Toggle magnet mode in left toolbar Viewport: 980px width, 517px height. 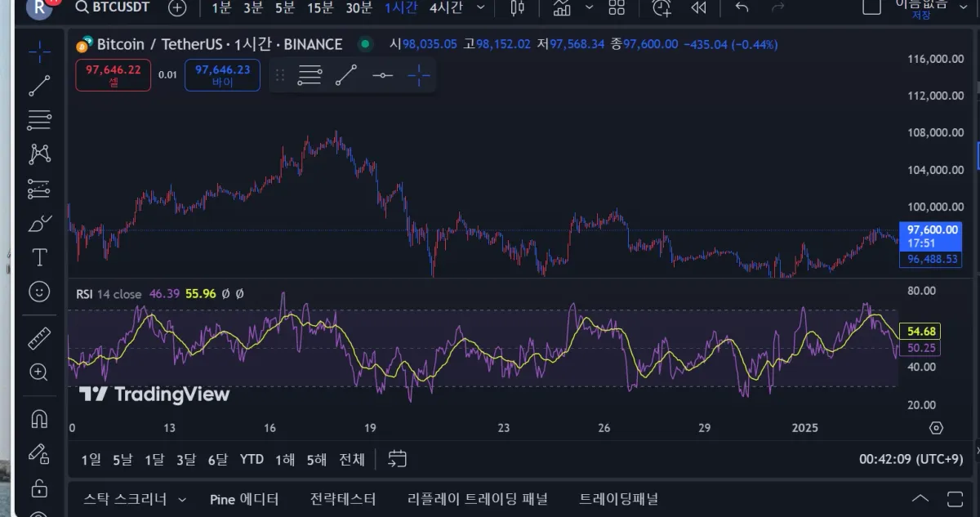[x=39, y=419]
